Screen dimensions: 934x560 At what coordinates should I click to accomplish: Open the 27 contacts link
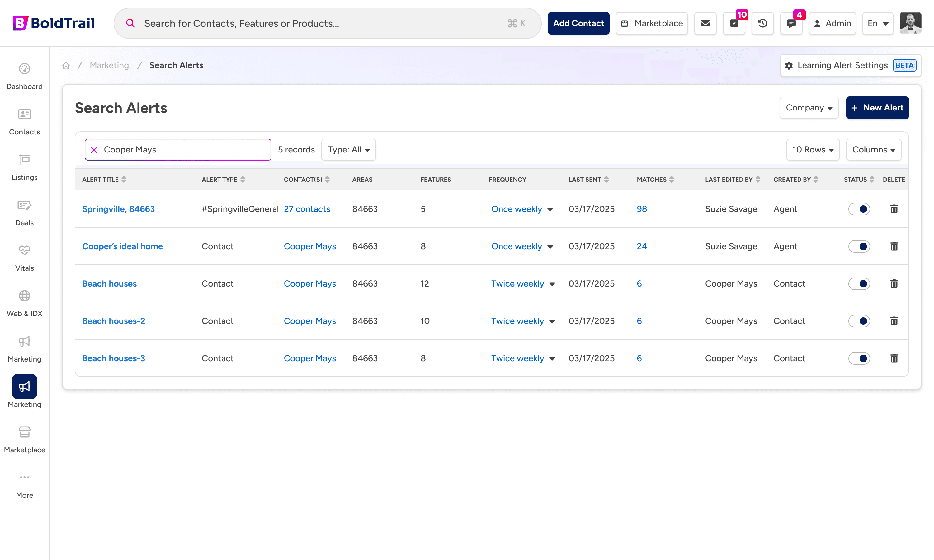307,209
